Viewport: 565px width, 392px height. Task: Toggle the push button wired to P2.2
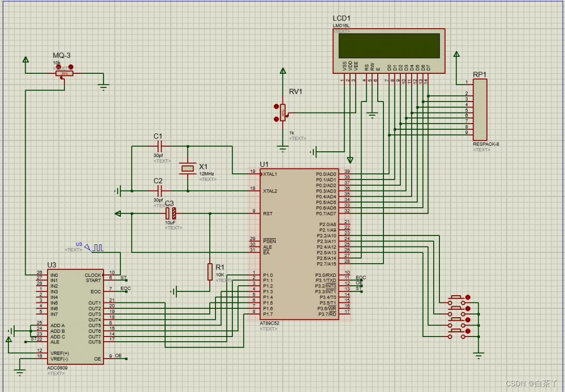[457, 300]
